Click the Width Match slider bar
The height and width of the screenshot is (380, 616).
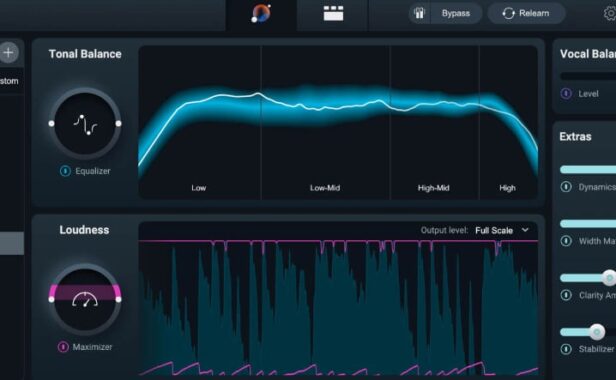(588, 224)
